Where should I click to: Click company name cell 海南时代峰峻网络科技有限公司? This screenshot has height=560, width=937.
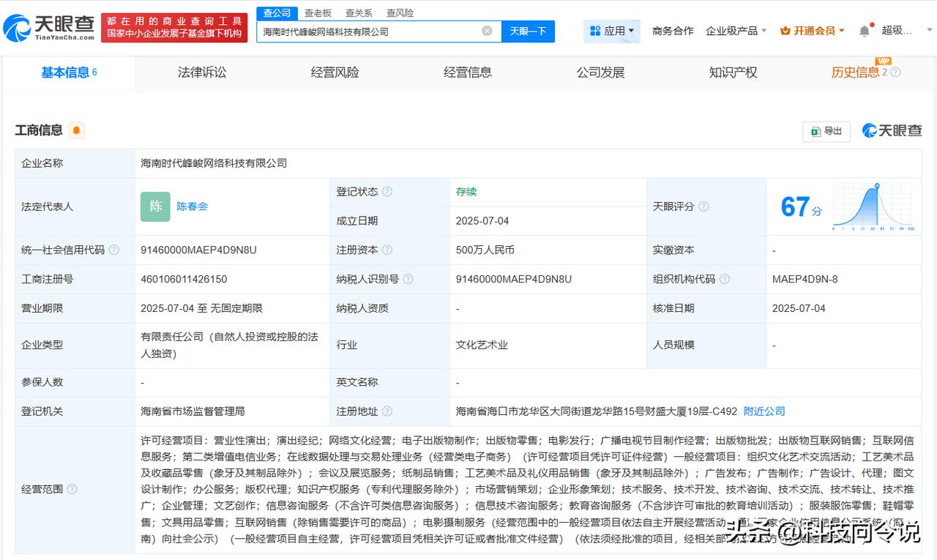pyautogui.click(x=214, y=163)
